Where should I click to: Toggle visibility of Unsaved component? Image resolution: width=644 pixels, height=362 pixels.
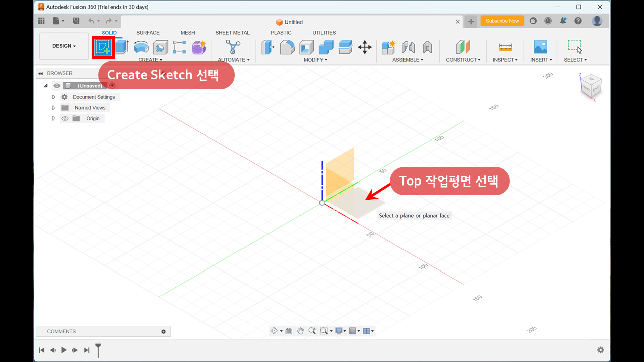pyautogui.click(x=57, y=86)
